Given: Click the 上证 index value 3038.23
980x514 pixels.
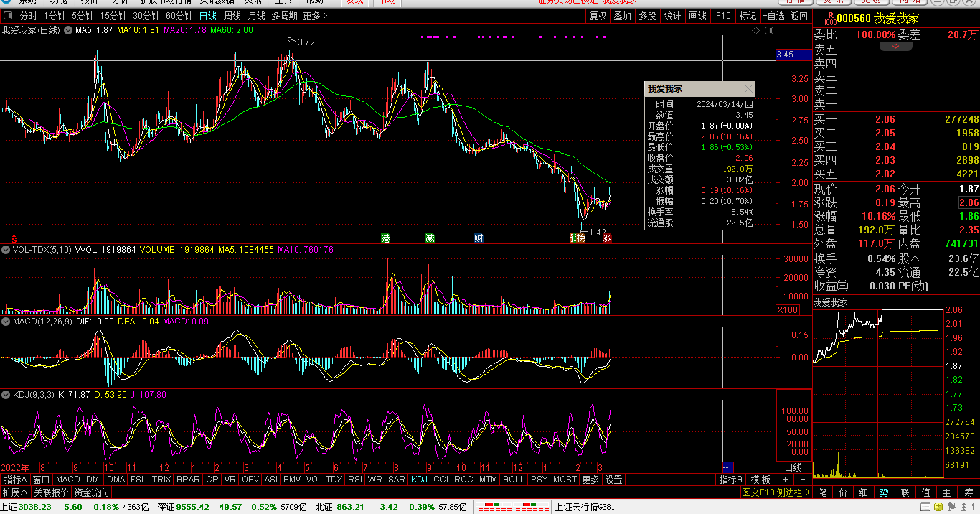Looking at the screenshot, I should pos(34,507).
